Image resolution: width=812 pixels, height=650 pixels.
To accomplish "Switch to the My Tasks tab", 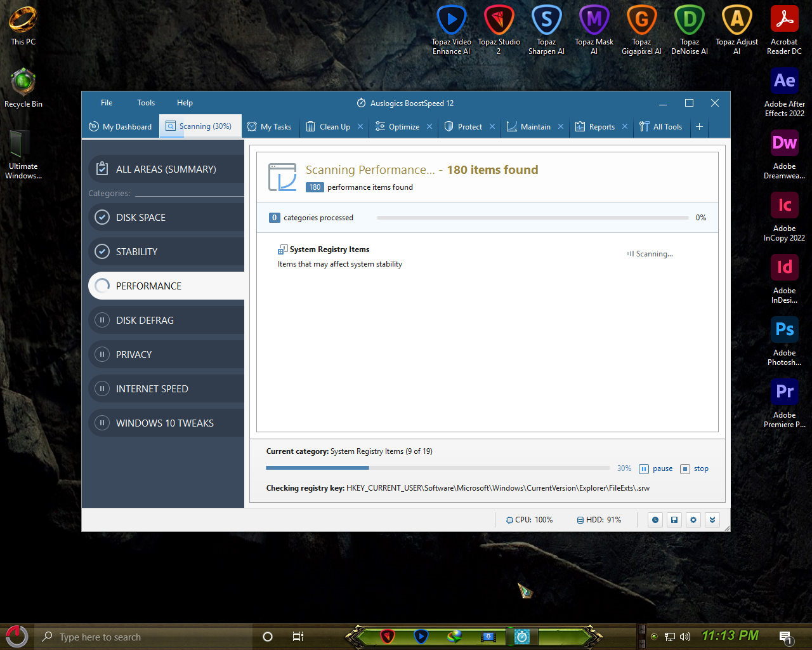I will [x=270, y=126].
